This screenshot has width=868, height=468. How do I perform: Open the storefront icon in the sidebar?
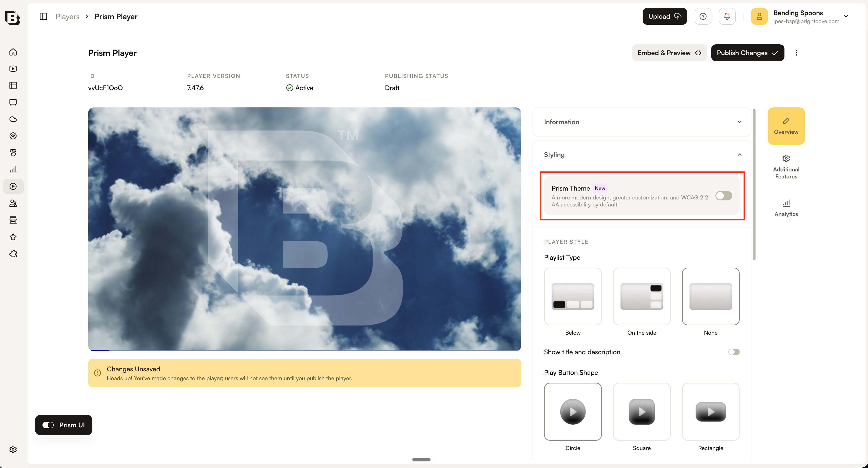coord(13,220)
